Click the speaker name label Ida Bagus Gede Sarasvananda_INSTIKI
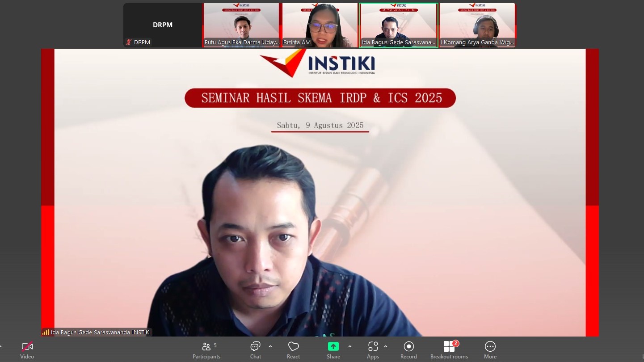Image resolution: width=644 pixels, height=362 pixels. click(x=101, y=333)
